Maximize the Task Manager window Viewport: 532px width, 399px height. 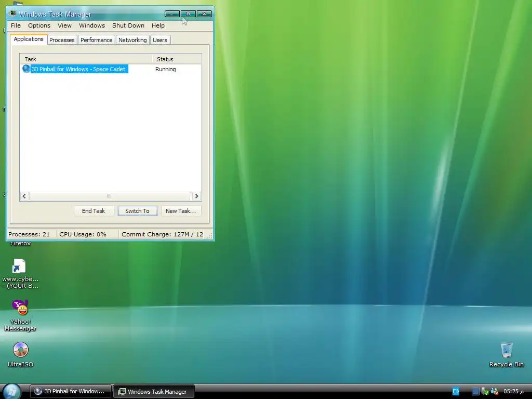tap(188, 14)
